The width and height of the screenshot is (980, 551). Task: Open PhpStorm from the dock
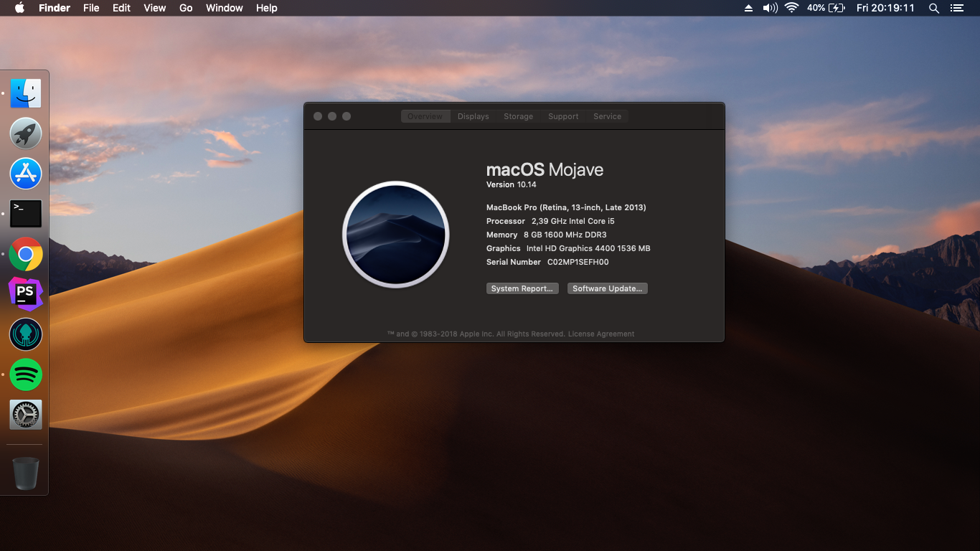pyautogui.click(x=26, y=294)
